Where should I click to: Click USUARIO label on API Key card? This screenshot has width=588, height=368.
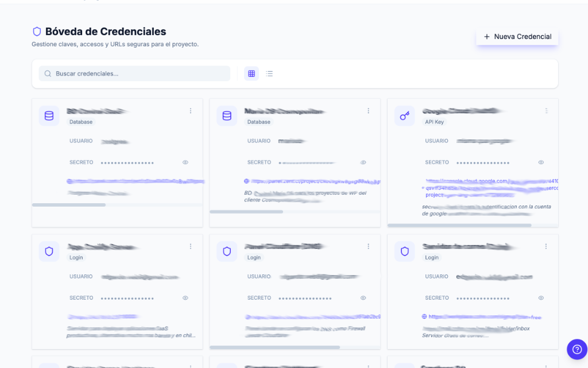pyautogui.click(x=436, y=141)
